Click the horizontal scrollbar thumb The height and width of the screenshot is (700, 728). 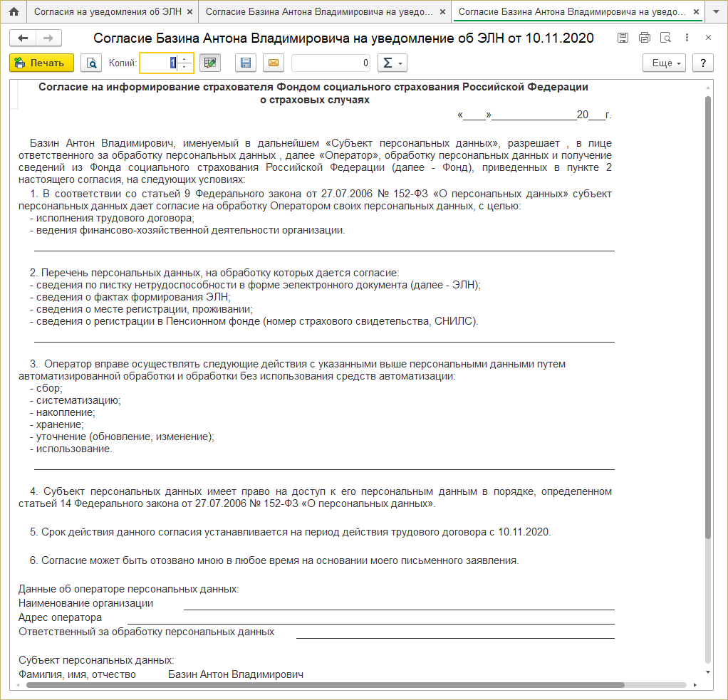tap(325, 685)
